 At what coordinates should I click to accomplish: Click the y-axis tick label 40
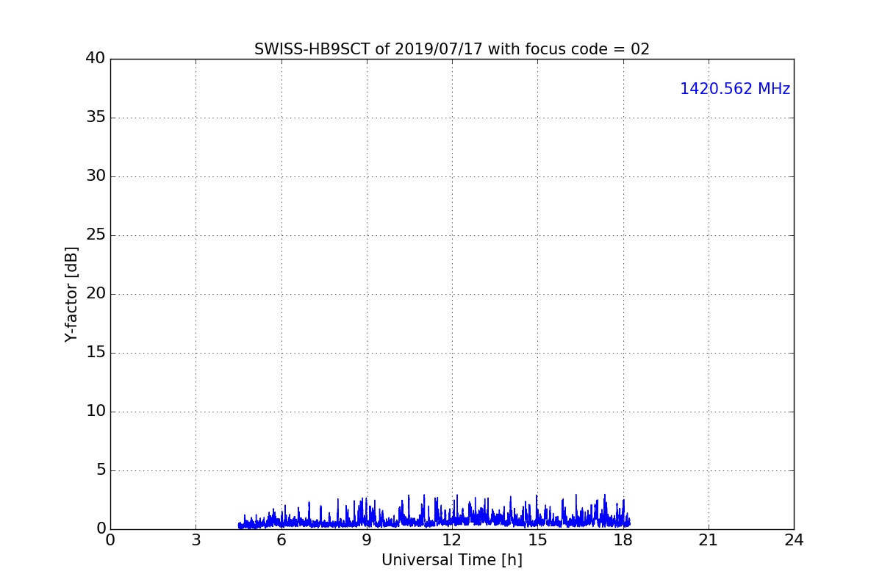pos(96,58)
